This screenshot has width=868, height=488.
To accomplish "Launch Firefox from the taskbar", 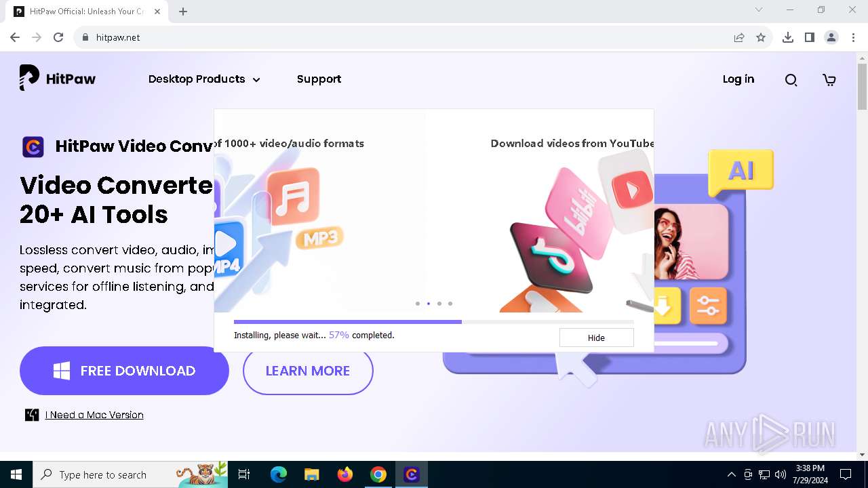I will (345, 474).
